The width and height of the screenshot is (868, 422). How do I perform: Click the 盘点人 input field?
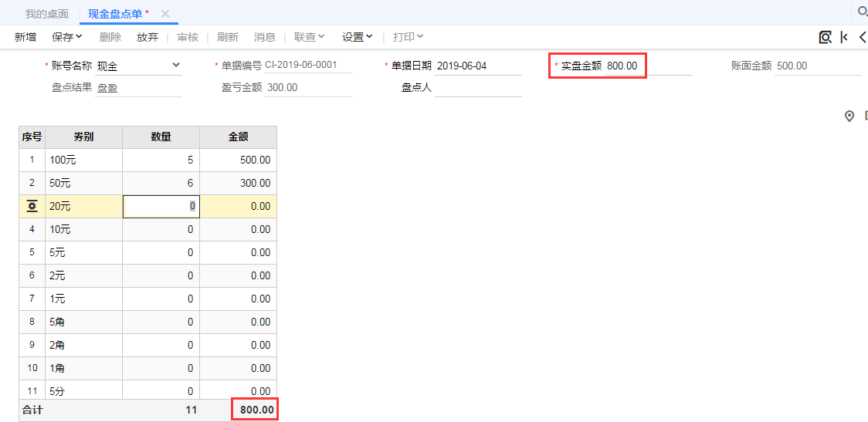477,88
